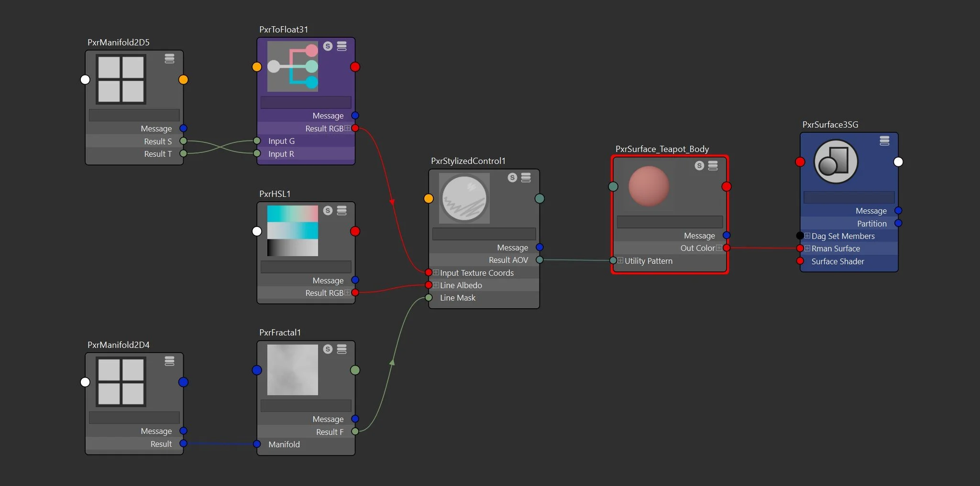Click the S swatch icon on PxrSurface_Teapot_Body
980x486 pixels.
[698, 166]
